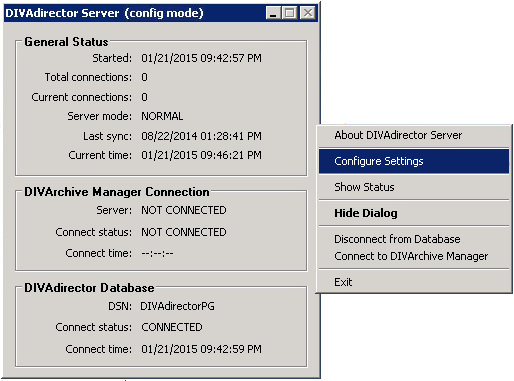Click Exit in the context menu

click(414, 282)
